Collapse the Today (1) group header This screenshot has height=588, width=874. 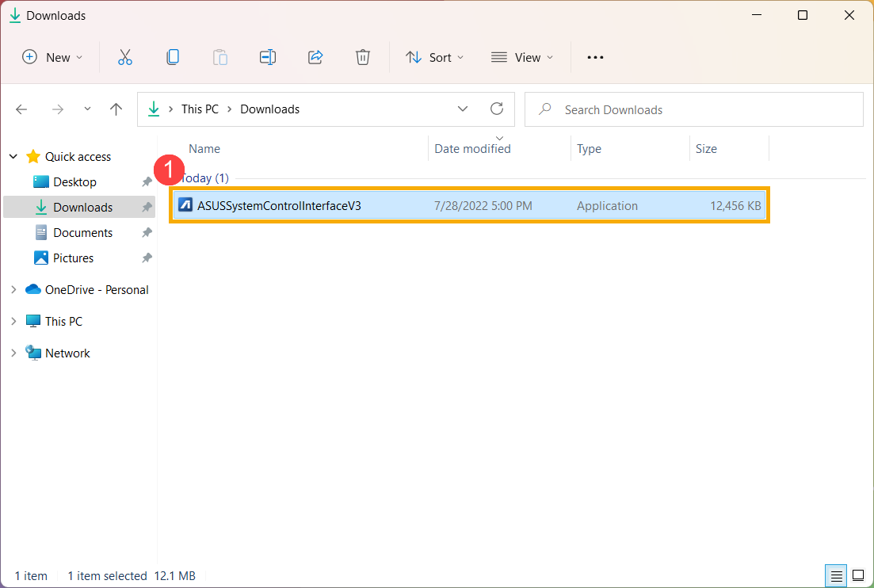[x=204, y=178]
